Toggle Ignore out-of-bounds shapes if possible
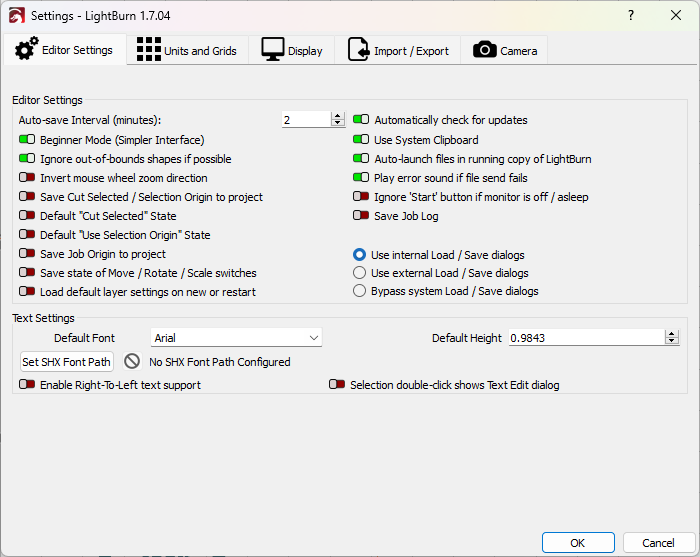This screenshot has height=557, width=700. 27,158
